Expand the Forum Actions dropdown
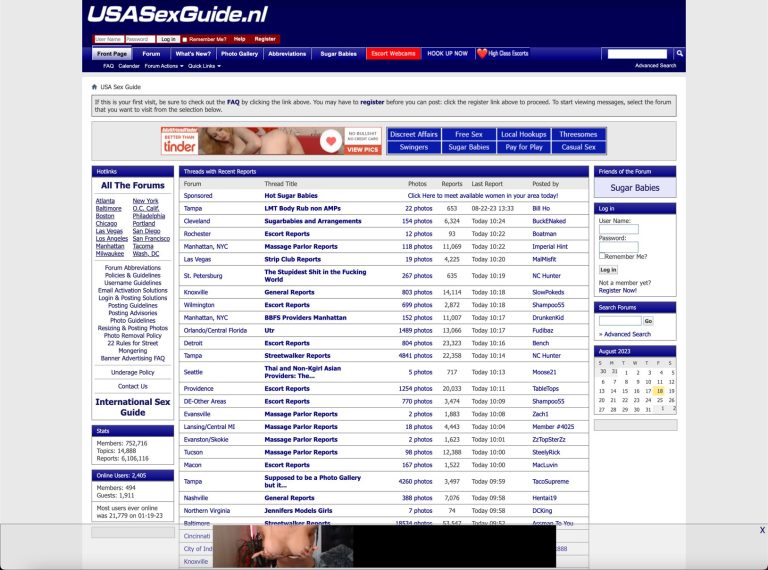This screenshot has width=768, height=570. point(164,66)
